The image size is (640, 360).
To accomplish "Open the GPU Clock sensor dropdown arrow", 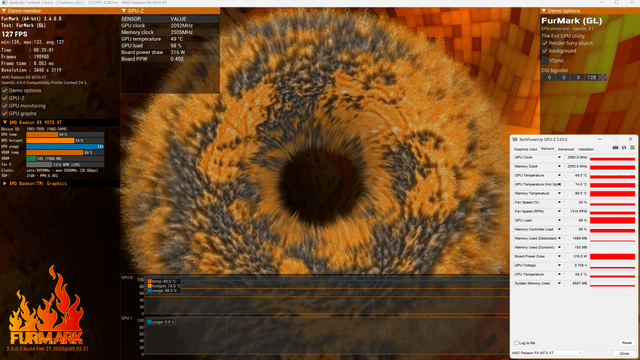I will point(559,158).
